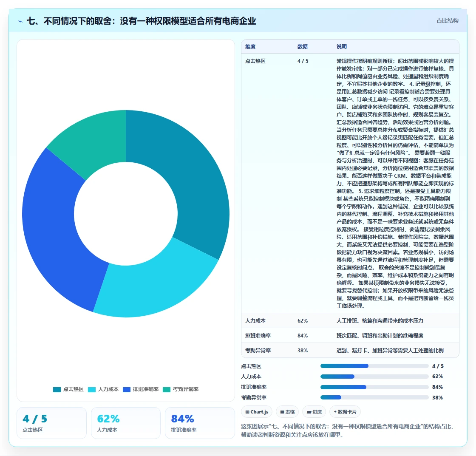Open the 4 / 5 点击热区 stat card
The image size is (476, 456).
click(51, 423)
